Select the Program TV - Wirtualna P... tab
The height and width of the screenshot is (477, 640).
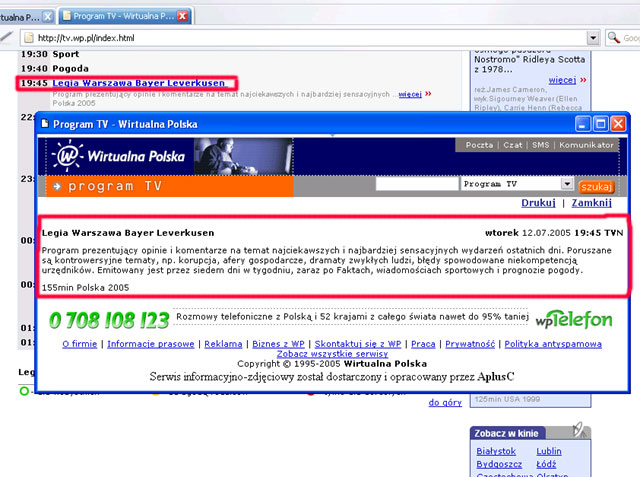click(x=124, y=16)
